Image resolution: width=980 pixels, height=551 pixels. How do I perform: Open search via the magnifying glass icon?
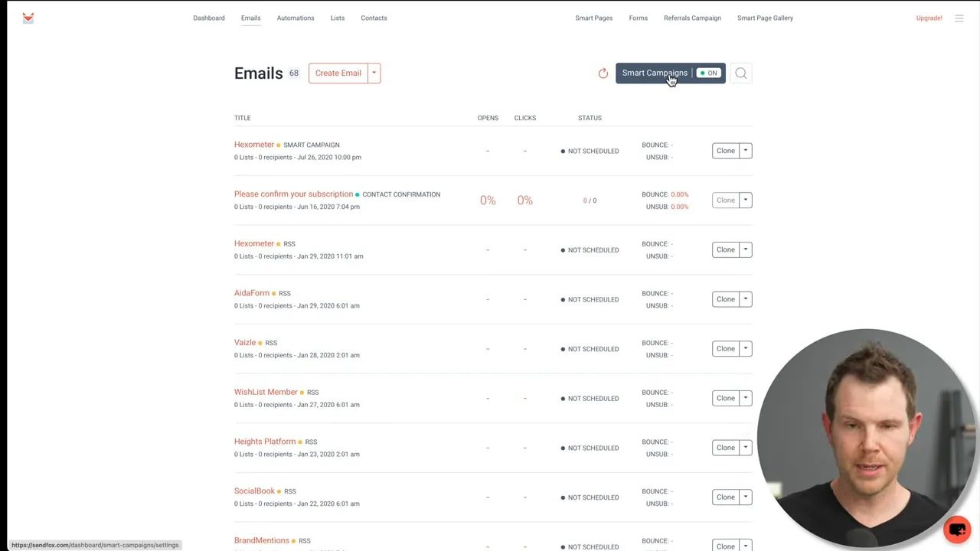[740, 73]
